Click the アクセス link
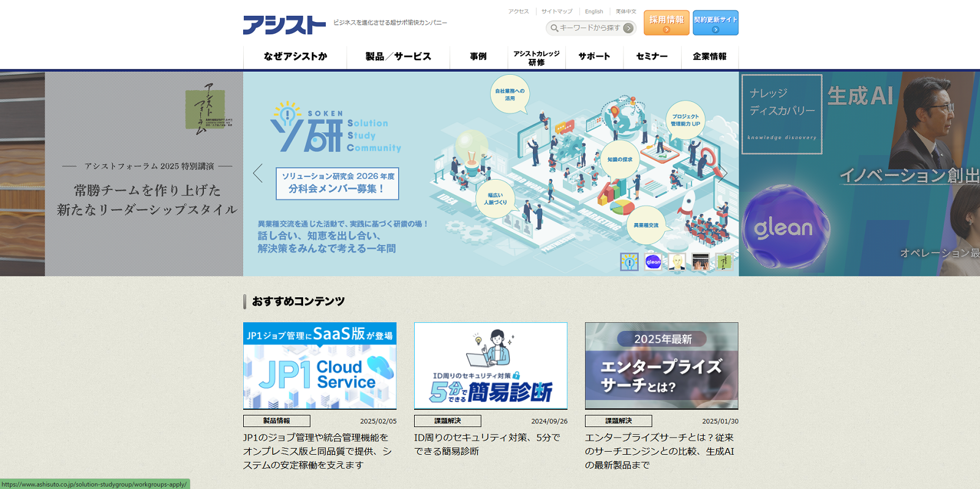The height and width of the screenshot is (489, 980). click(518, 12)
